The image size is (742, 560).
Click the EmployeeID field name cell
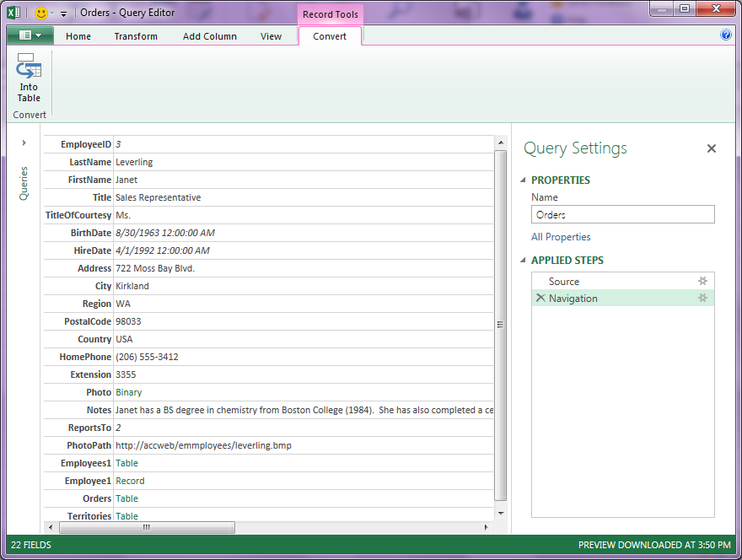coord(78,144)
